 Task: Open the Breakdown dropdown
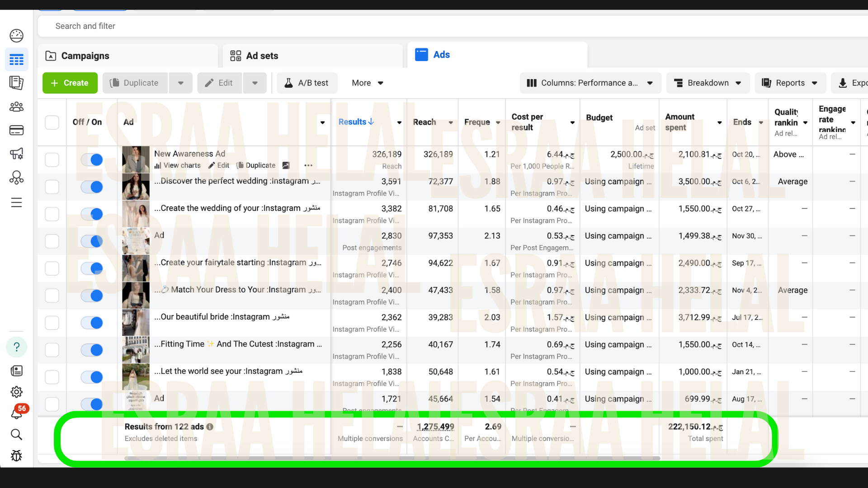click(x=708, y=83)
